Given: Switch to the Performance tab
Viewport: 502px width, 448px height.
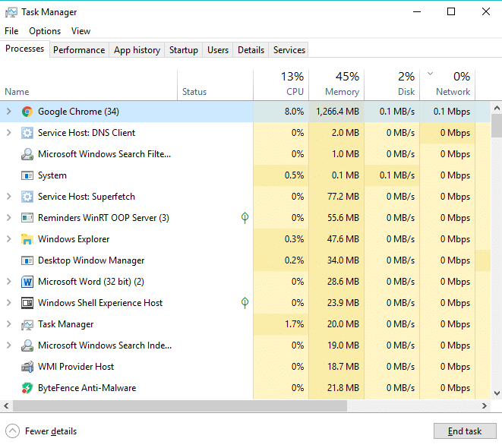Looking at the screenshot, I should point(79,50).
